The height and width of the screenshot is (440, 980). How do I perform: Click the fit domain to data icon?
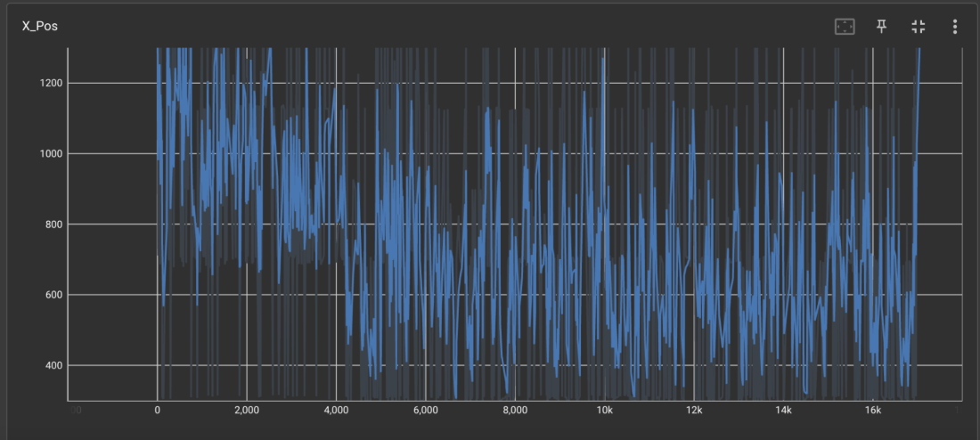point(845,27)
